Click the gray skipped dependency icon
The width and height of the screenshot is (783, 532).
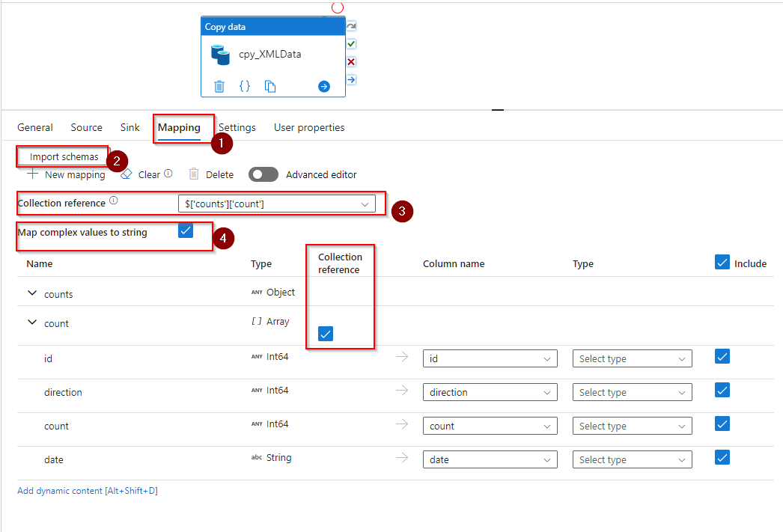click(x=352, y=26)
